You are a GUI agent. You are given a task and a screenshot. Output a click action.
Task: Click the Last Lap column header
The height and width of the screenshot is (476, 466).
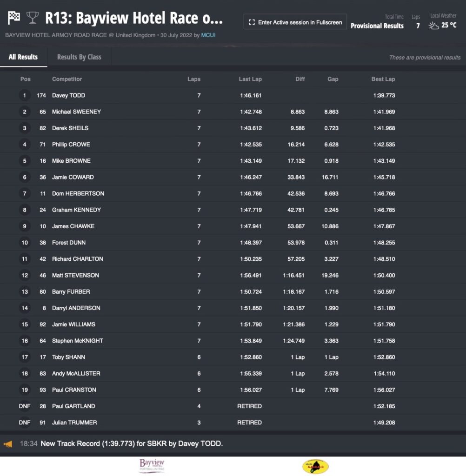pos(250,79)
